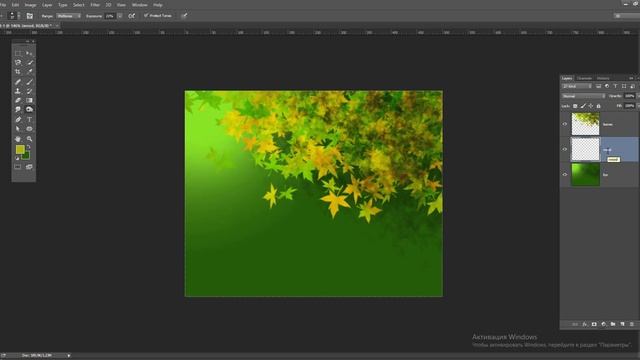This screenshot has width=640, height=360.
Task: Filter for shape layers in Layers panel
Action: (624, 87)
